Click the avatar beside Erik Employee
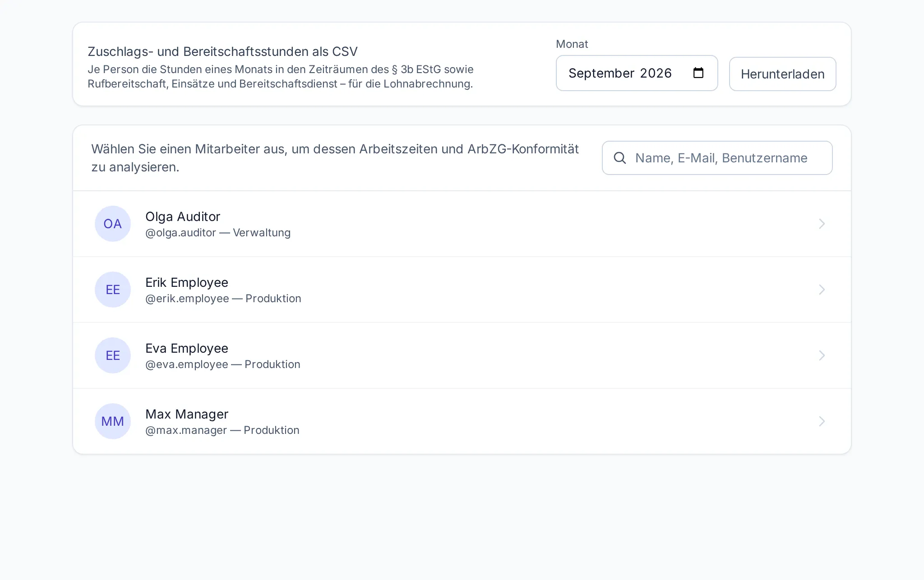The width and height of the screenshot is (924, 580). [x=113, y=290]
